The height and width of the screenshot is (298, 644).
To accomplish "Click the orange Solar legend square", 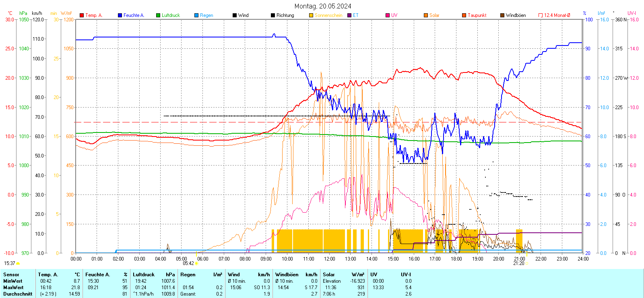I will click(x=426, y=15).
